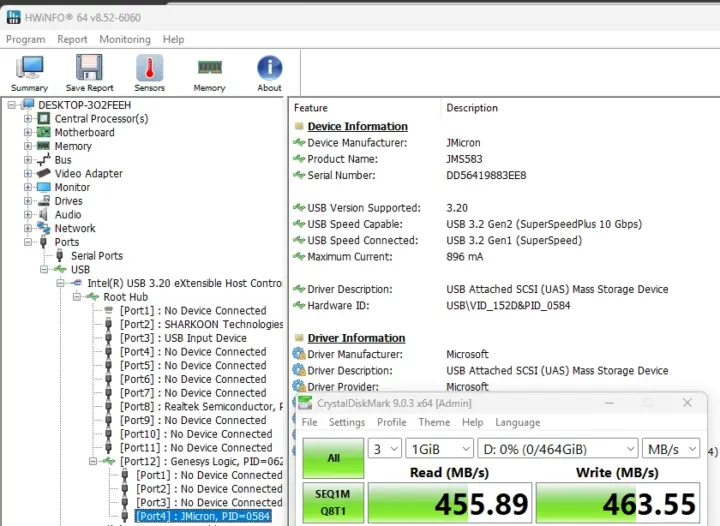Select the USB node icon

(60, 269)
